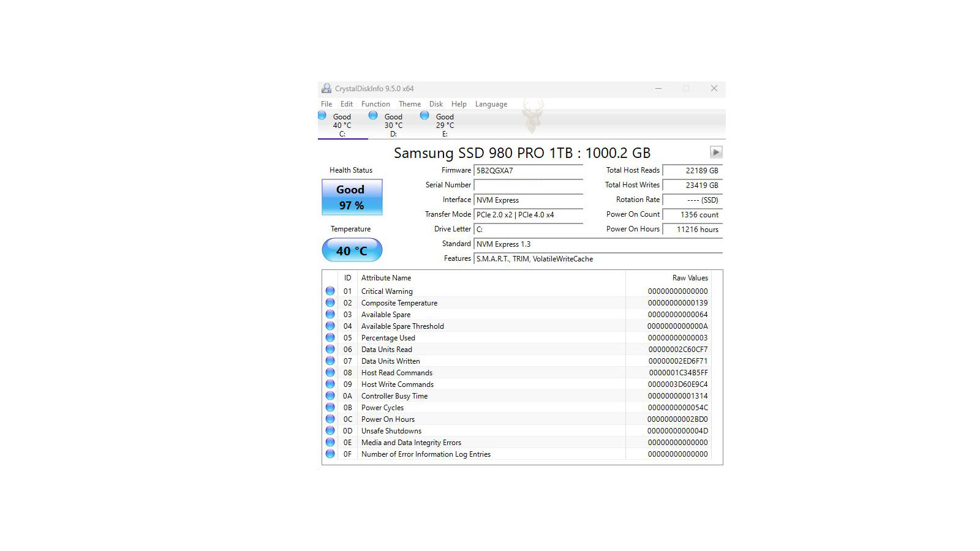The image size is (980, 551).
Task: Click Total Host Writes value 23419 GB
Action: (693, 186)
